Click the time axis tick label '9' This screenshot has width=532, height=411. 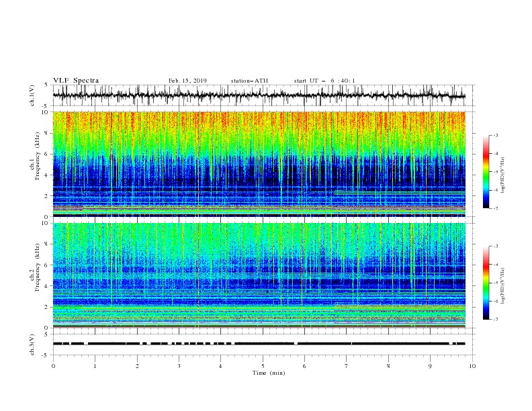[x=430, y=366]
